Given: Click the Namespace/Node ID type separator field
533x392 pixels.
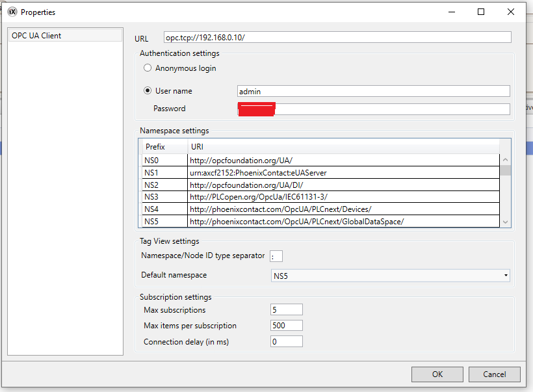Looking at the screenshot, I should pos(276,256).
